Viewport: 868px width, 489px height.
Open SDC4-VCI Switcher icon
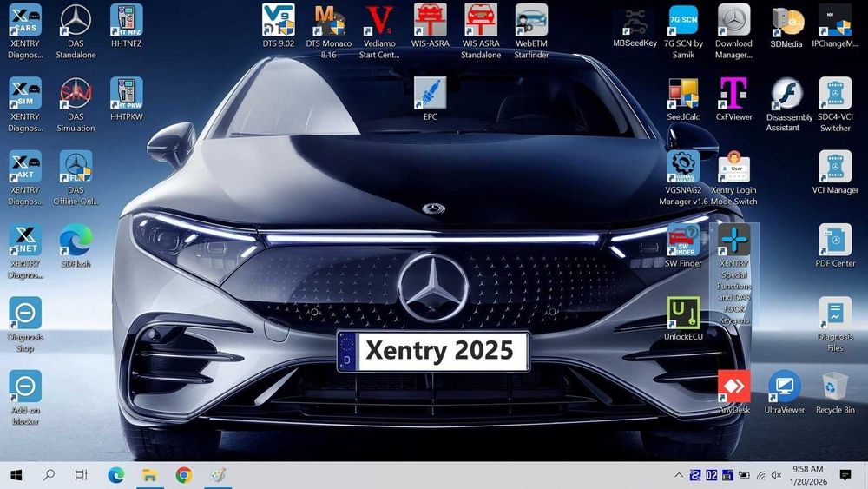tap(835, 93)
